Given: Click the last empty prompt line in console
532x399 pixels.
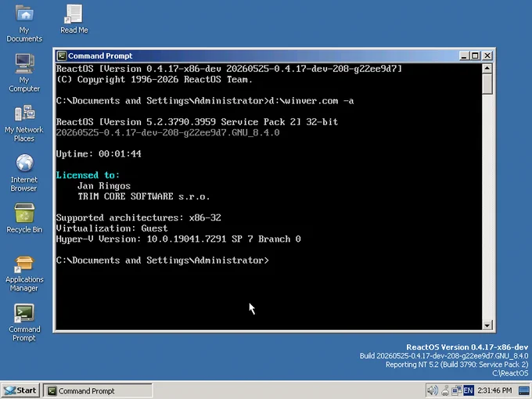Looking at the screenshot, I should [x=163, y=261].
